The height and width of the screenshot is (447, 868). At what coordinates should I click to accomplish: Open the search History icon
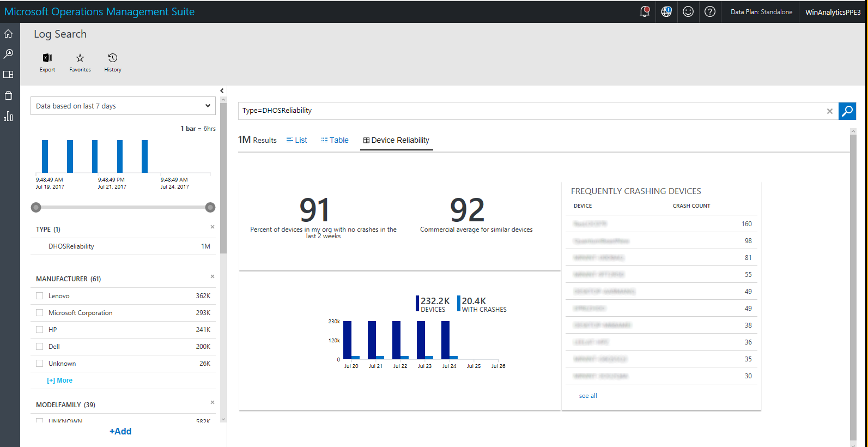coord(113,58)
